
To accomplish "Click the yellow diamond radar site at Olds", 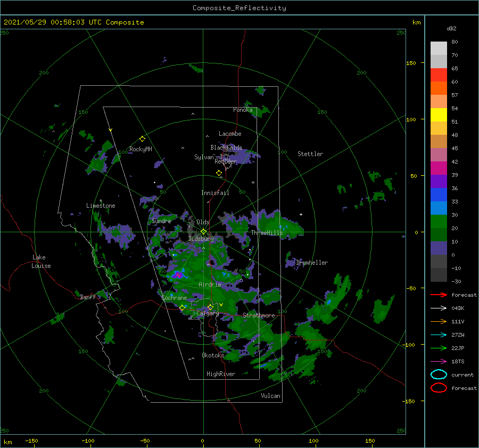I will click(x=203, y=232).
